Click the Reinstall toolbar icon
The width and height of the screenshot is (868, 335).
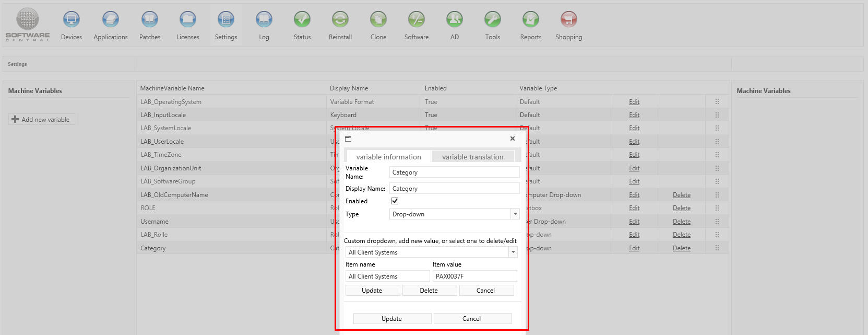(x=340, y=20)
